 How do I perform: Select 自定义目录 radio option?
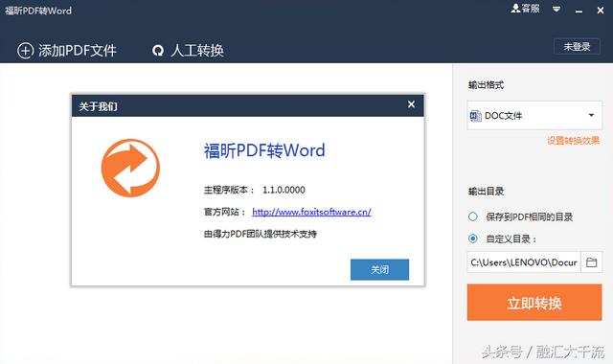(x=473, y=239)
